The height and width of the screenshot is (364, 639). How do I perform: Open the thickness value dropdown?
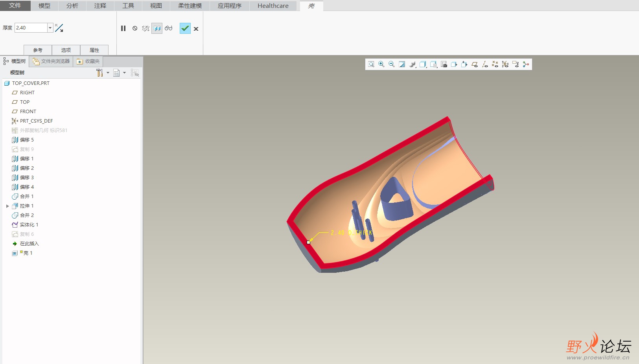50,28
